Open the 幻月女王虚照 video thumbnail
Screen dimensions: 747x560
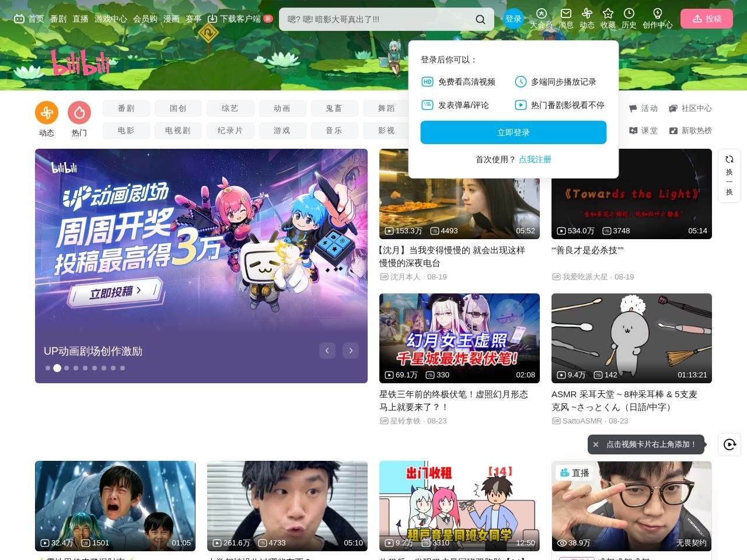coord(459,338)
